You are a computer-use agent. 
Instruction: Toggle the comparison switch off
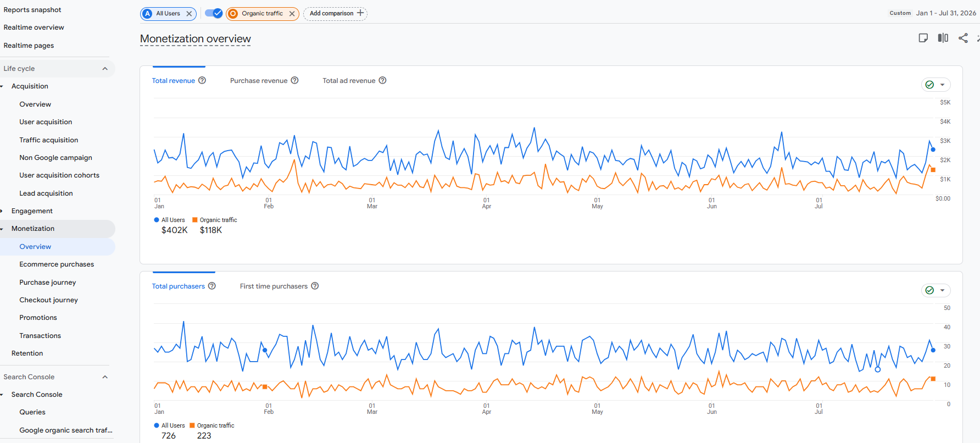click(214, 13)
